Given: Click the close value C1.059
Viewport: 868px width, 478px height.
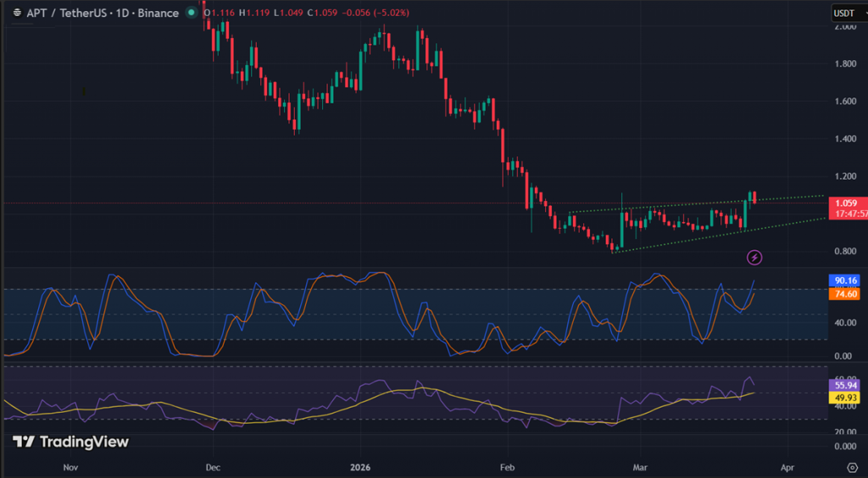Looking at the screenshot, I should 323,13.
